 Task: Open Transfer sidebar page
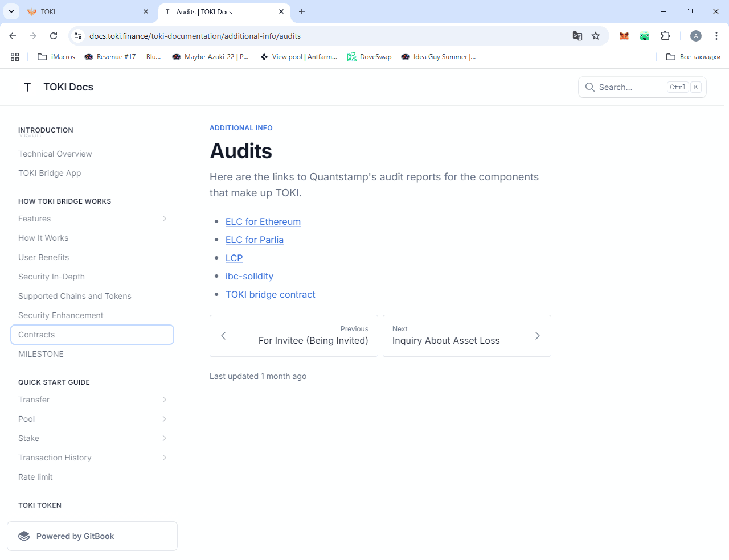34,400
